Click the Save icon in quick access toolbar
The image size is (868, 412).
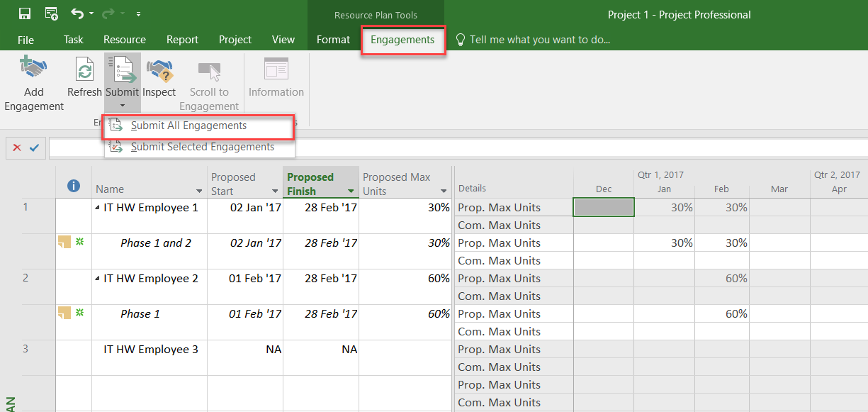[x=25, y=13]
